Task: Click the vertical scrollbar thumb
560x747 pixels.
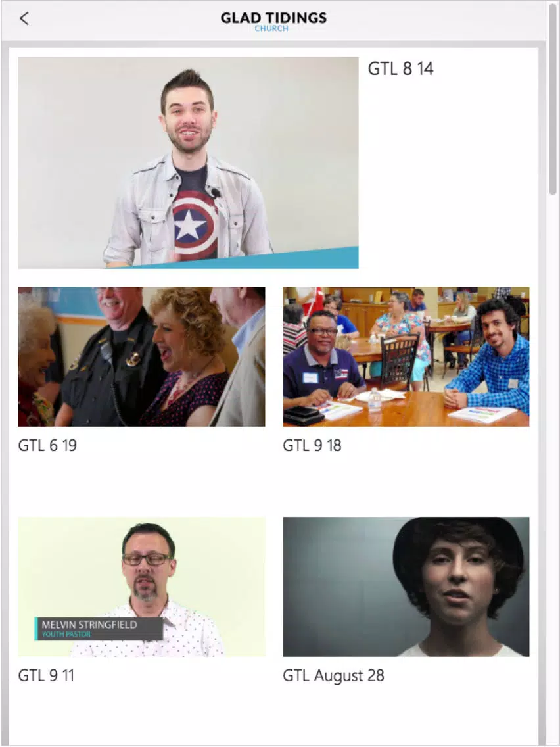Action: [x=552, y=98]
